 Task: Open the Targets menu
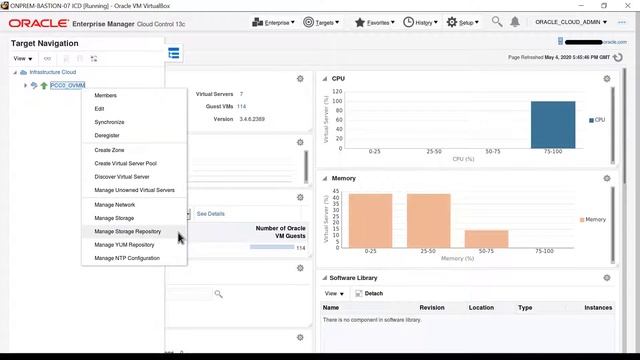point(321,22)
